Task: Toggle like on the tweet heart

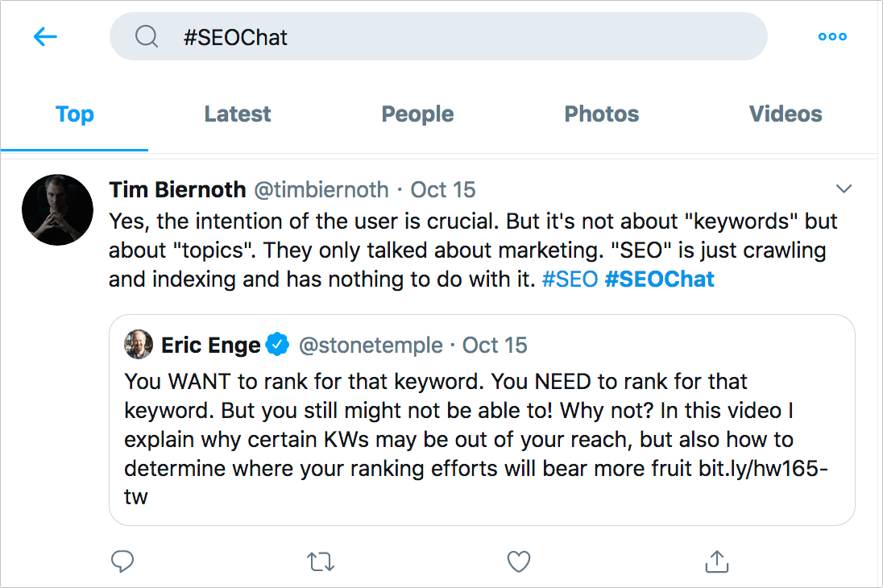Action: point(519,561)
